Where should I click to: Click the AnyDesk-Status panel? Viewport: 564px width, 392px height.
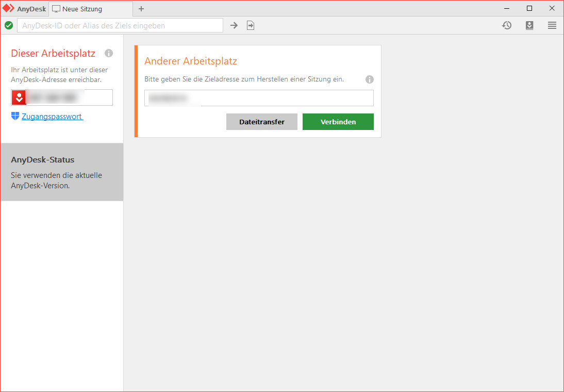[x=61, y=172]
